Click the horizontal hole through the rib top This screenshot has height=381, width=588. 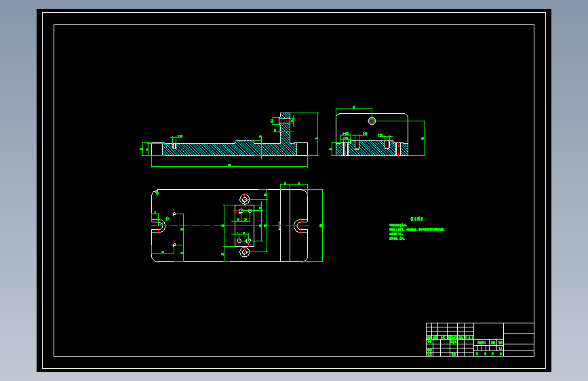(x=285, y=121)
